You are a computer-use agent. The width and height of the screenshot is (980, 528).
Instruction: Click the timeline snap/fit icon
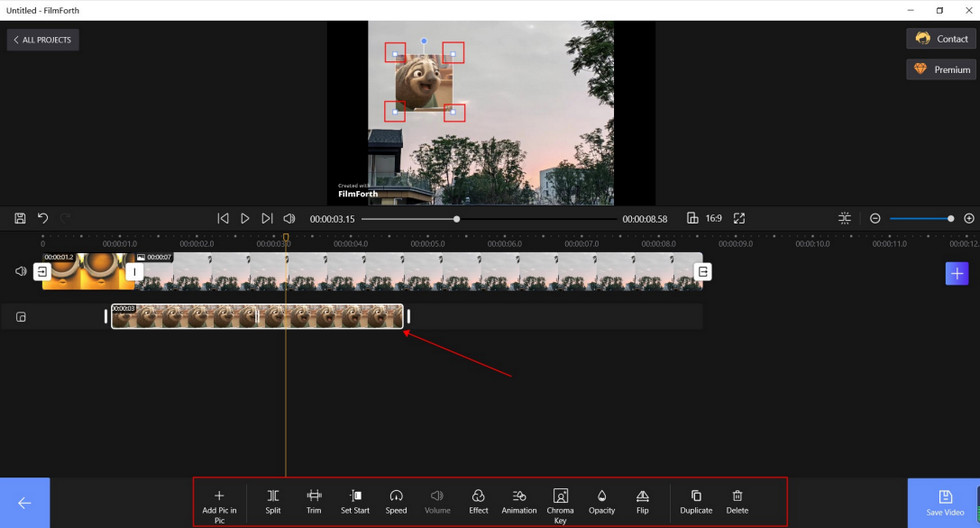[844, 218]
